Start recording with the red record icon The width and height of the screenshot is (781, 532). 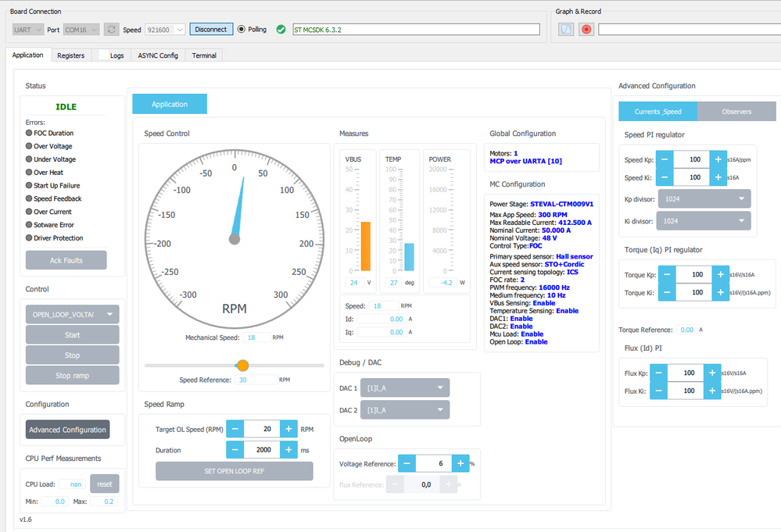click(586, 30)
